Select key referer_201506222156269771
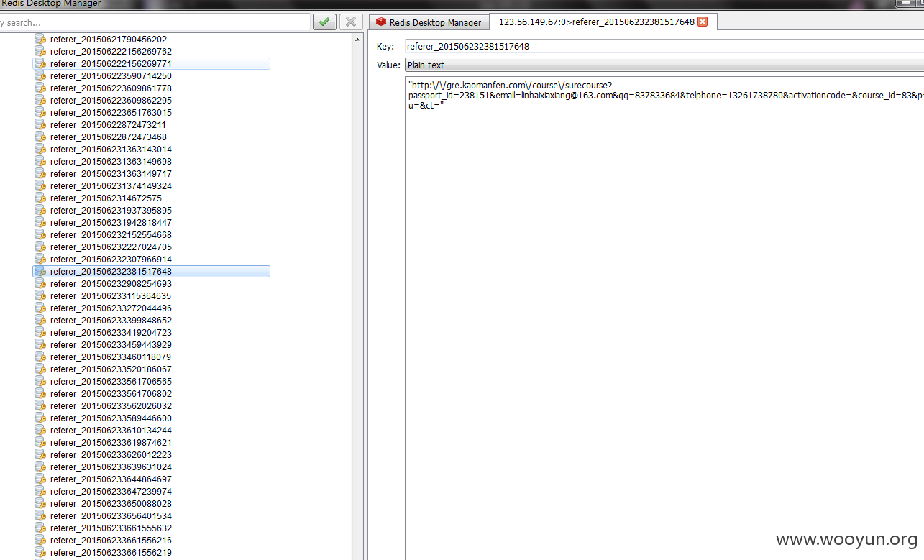 (x=111, y=64)
